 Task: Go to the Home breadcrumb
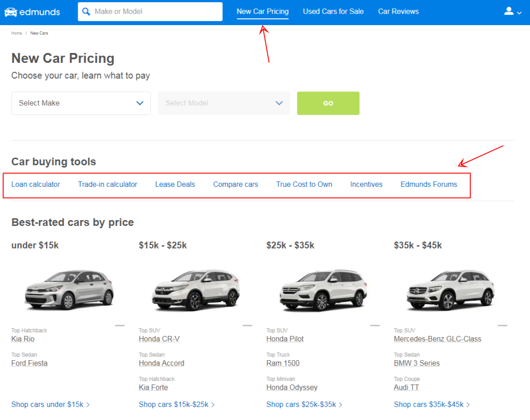(17, 33)
